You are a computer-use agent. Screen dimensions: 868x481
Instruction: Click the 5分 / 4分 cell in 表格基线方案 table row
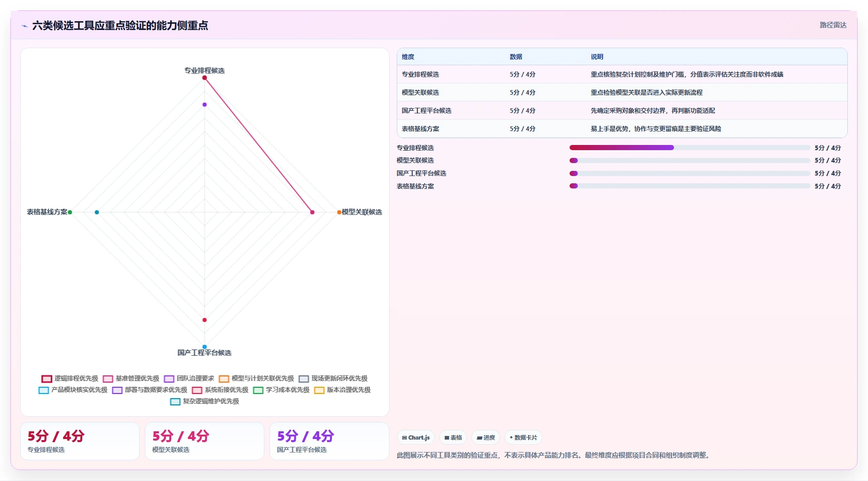pyautogui.click(x=522, y=129)
